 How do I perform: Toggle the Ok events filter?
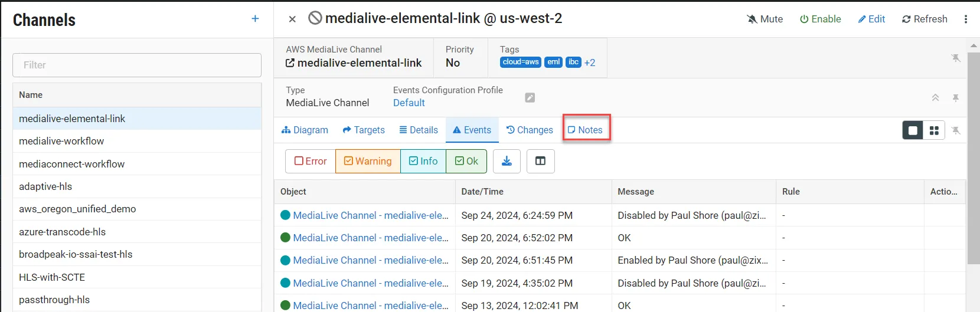tap(466, 161)
